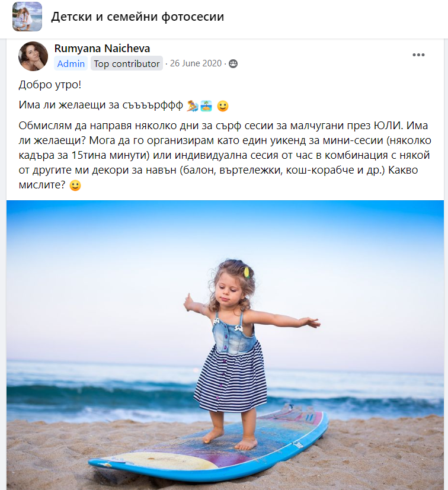
Task: Click the desert island emoji
Action: coord(206,106)
